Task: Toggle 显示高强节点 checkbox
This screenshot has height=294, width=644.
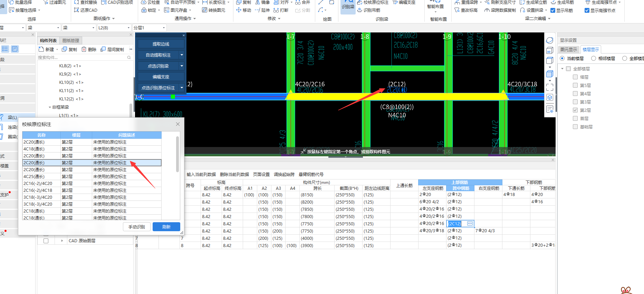Action: pyautogui.click(x=587, y=10)
